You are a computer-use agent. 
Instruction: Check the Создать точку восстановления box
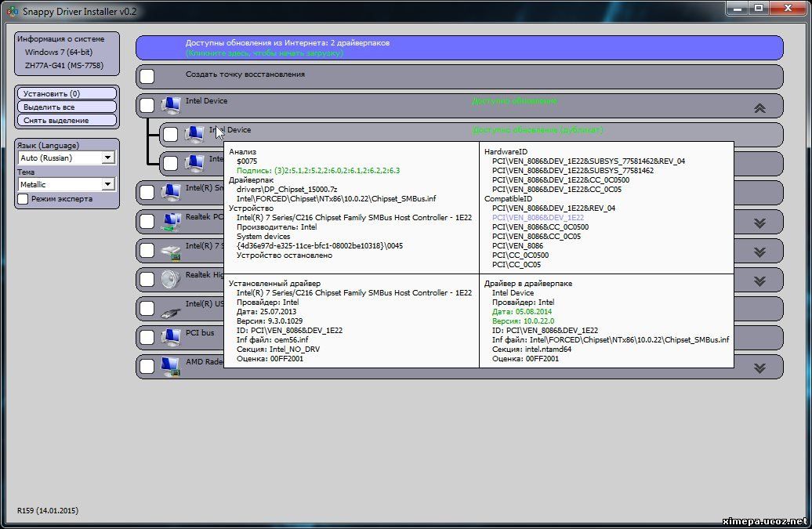tap(147, 77)
